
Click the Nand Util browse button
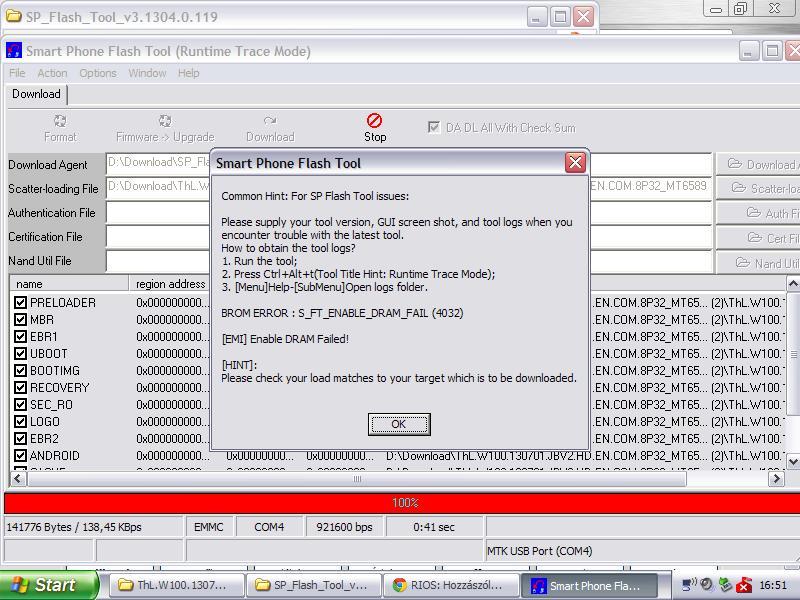[x=758, y=263]
